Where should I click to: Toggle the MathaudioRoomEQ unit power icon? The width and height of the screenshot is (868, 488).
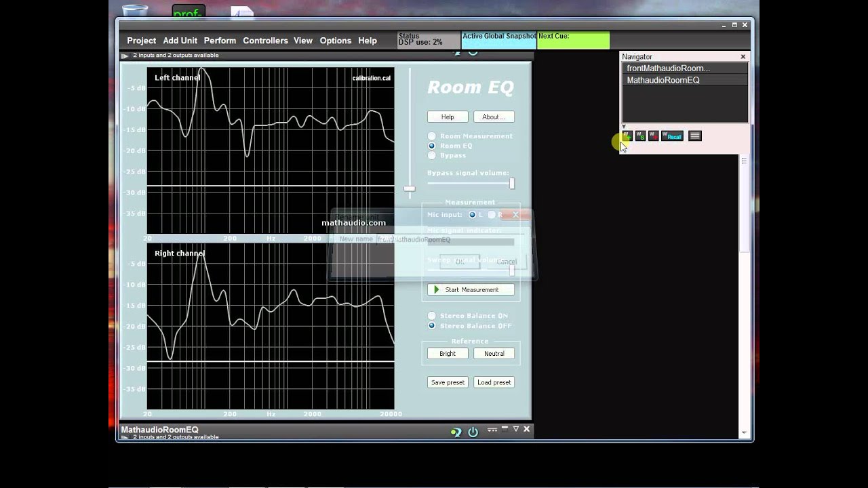473,431
